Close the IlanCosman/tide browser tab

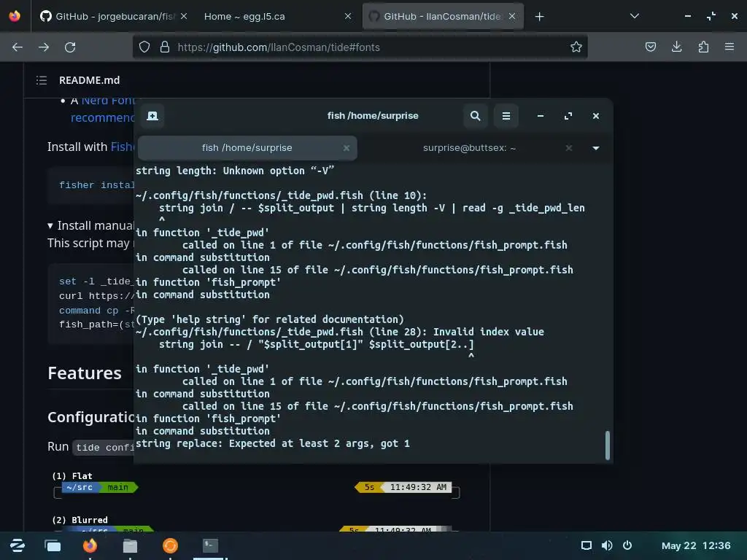pyautogui.click(x=512, y=17)
